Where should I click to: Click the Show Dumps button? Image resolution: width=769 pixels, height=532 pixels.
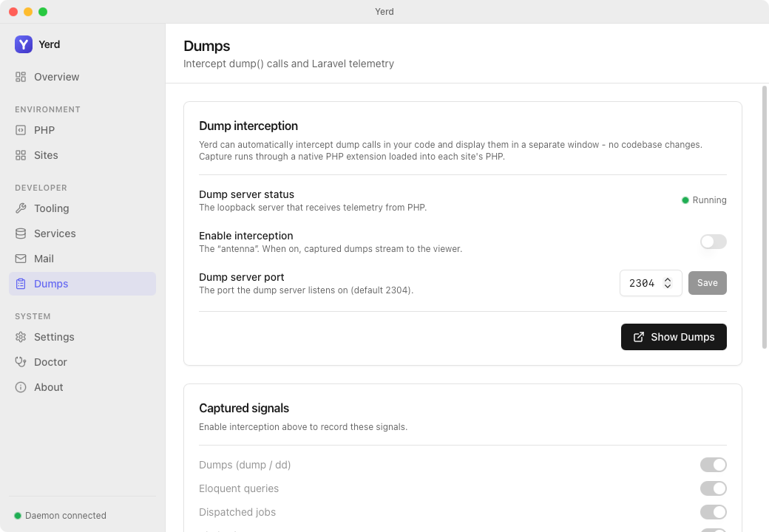(674, 337)
